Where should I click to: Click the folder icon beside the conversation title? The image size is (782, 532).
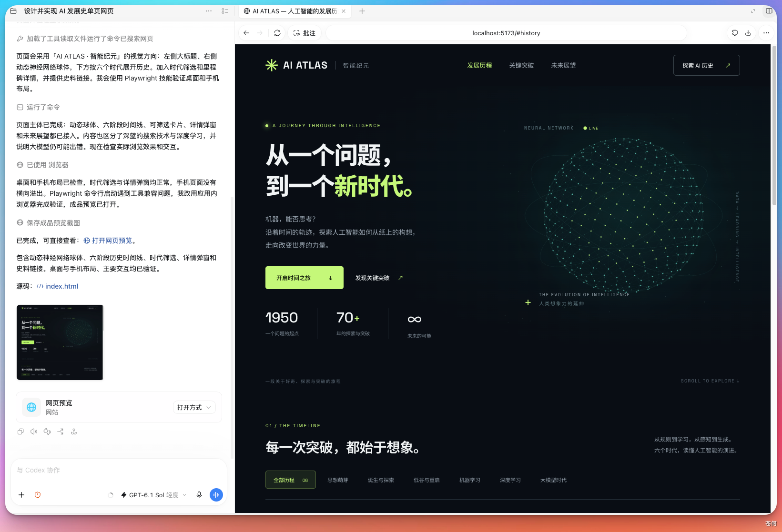click(x=13, y=11)
